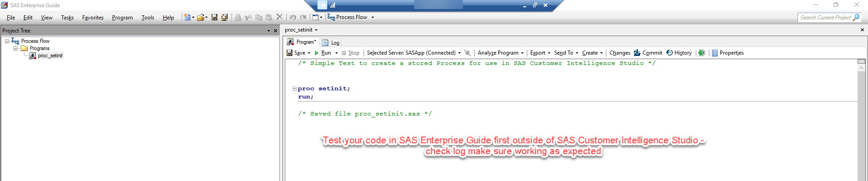Open the Analyze Program dropdown

tap(522, 53)
